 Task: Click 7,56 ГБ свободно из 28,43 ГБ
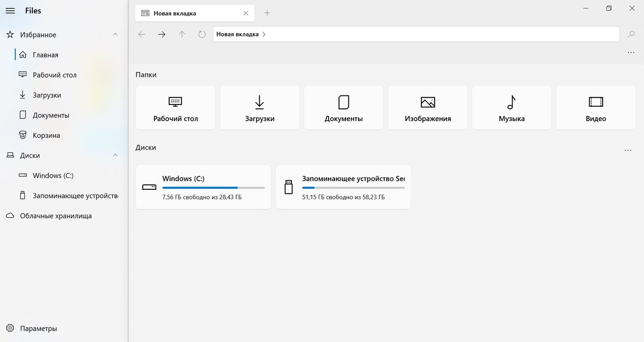point(202,197)
